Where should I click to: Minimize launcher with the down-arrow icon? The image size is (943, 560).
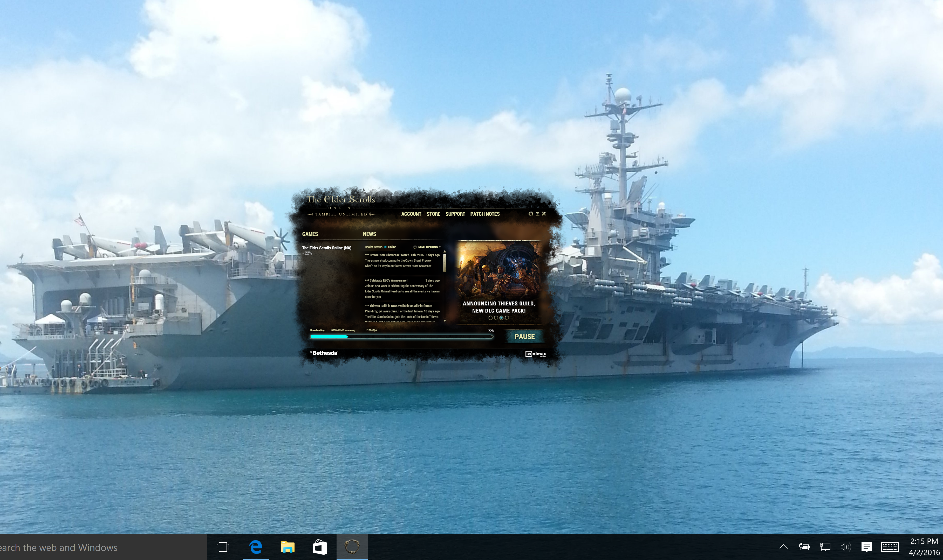pyautogui.click(x=537, y=214)
